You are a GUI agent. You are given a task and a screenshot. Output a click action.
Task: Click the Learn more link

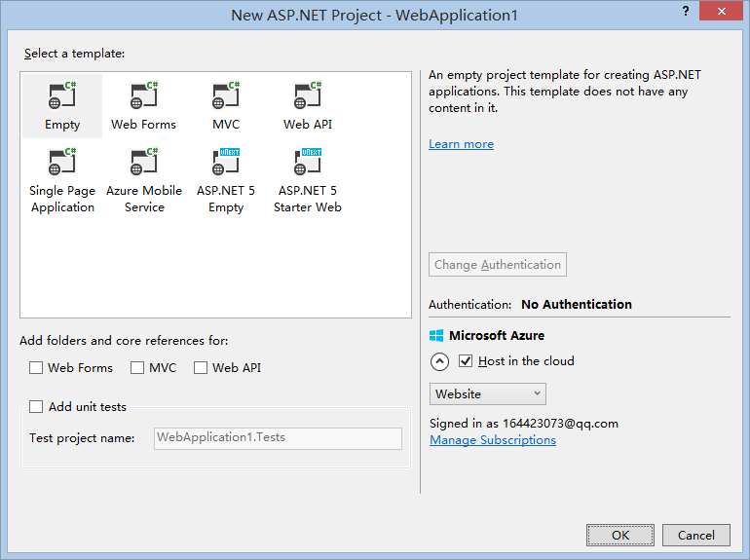click(461, 144)
